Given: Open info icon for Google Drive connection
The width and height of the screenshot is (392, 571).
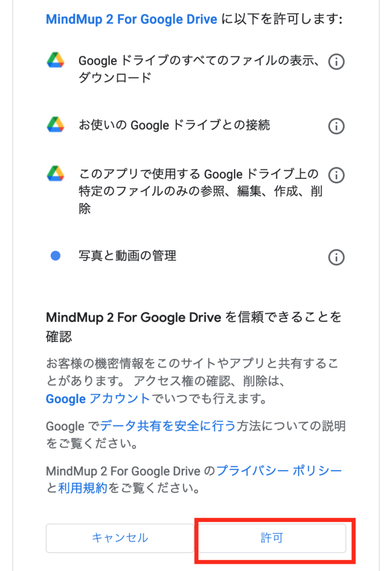Looking at the screenshot, I should pyautogui.click(x=336, y=127).
